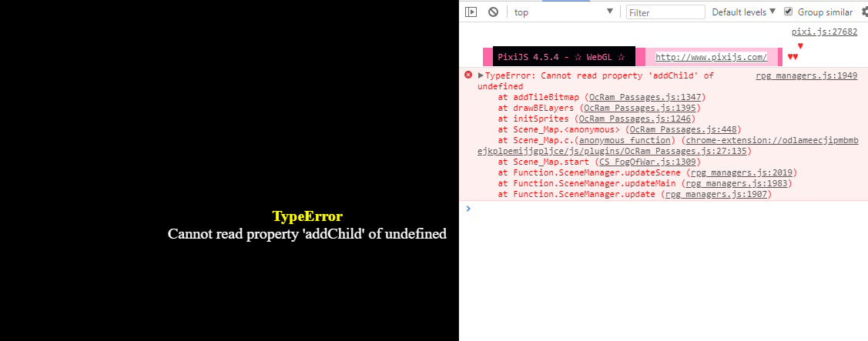Open OcRam_Passages.js:1246 link for initSprites
868x341 pixels.
[635, 119]
